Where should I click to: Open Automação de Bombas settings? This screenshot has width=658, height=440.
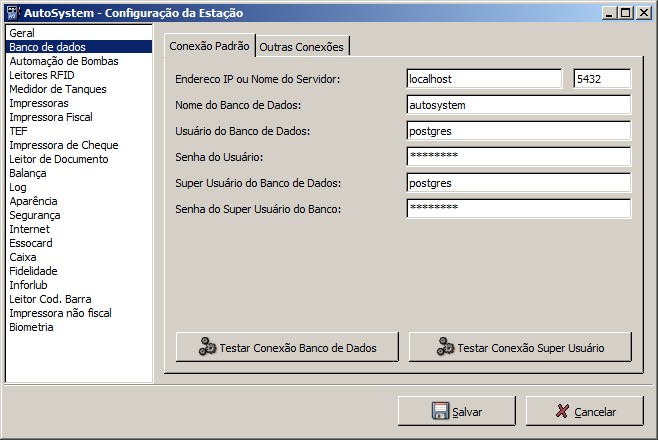tap(79, 61)
